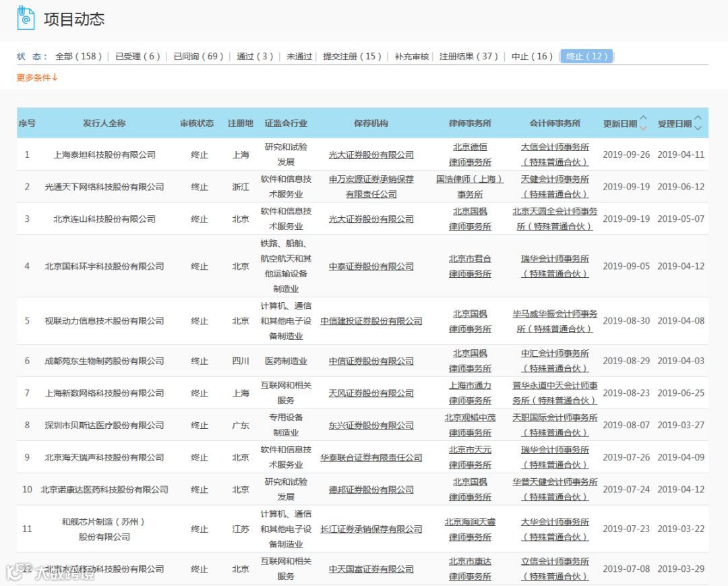
Task: Open 华普天健会计师事务所 accounting firm link
Action: 555,490
